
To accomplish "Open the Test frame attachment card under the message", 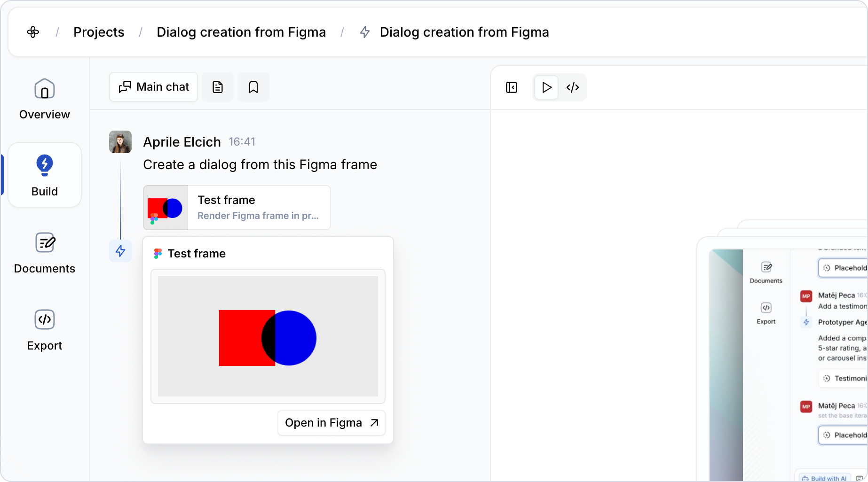I will (237, 208).
